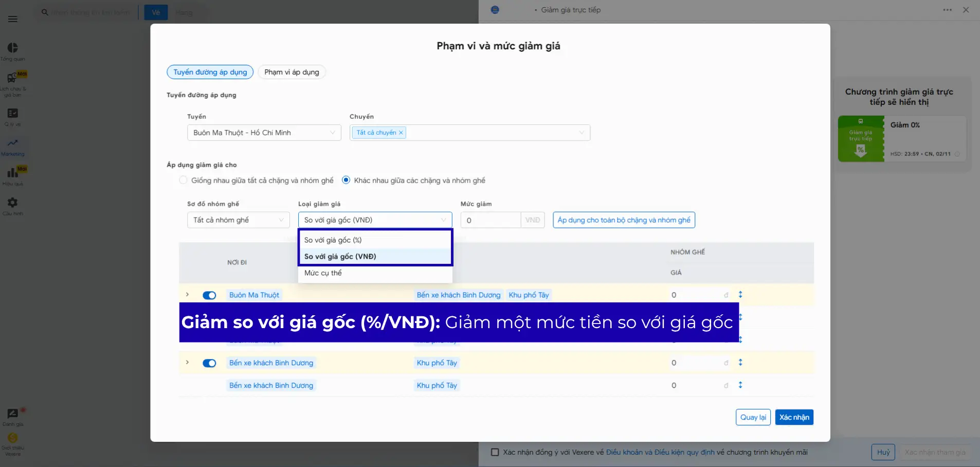Remove the 'Tất cả chuyến' tag
The height and width of the screenshot is (467, 980).
click(401, 133)
